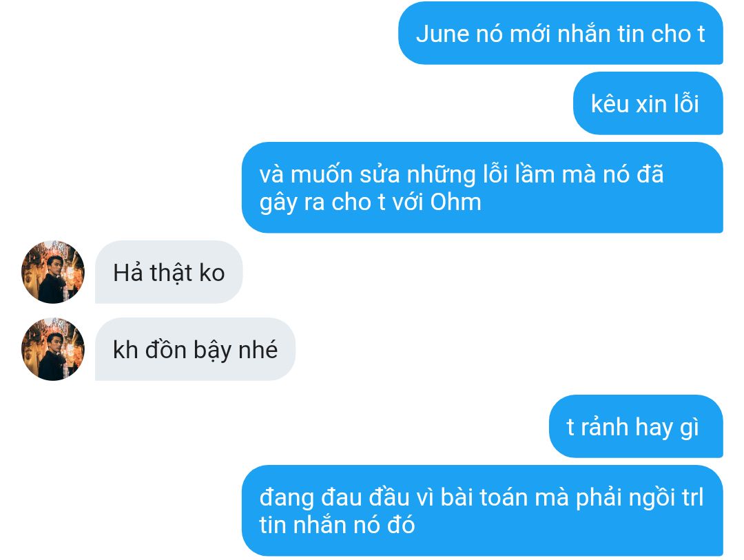Select the gray "Hả thật ko" bubble
The height and width of the screenshot is (560, 744).
coord(169,272)
